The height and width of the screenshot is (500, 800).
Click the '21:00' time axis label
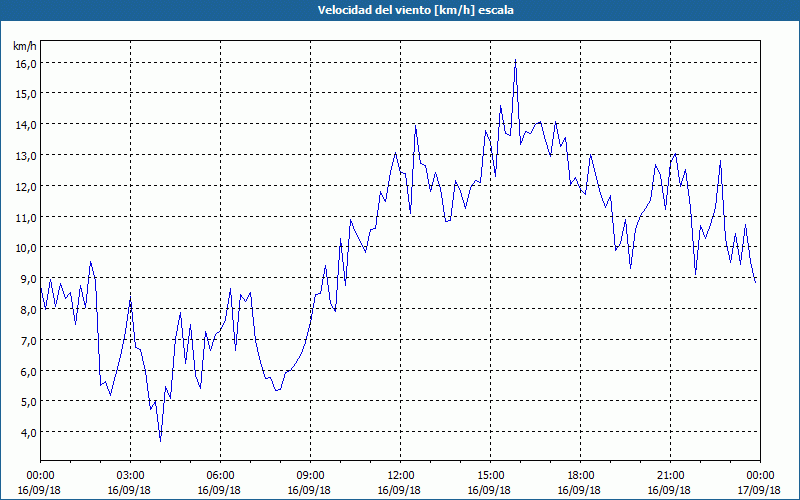tap(669, 476)
